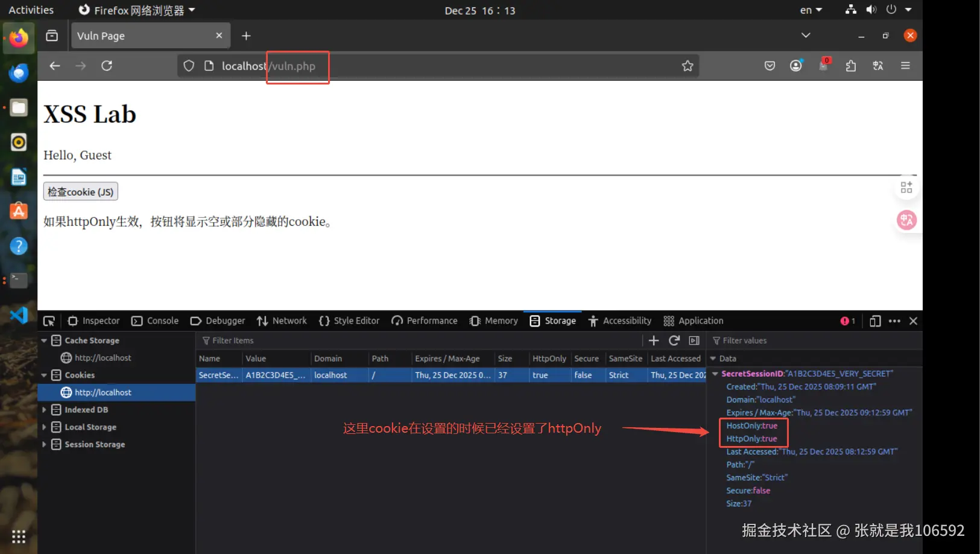The height and width of the screenshot is (554, 980).
Task: Toggle responsive design mode icon
Action: point(875,321)
